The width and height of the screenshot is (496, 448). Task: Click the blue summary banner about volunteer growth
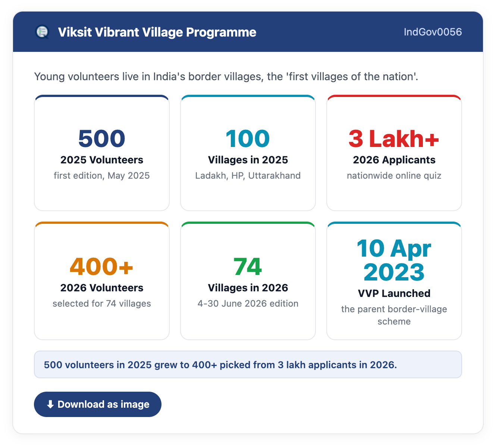[248, 364]
